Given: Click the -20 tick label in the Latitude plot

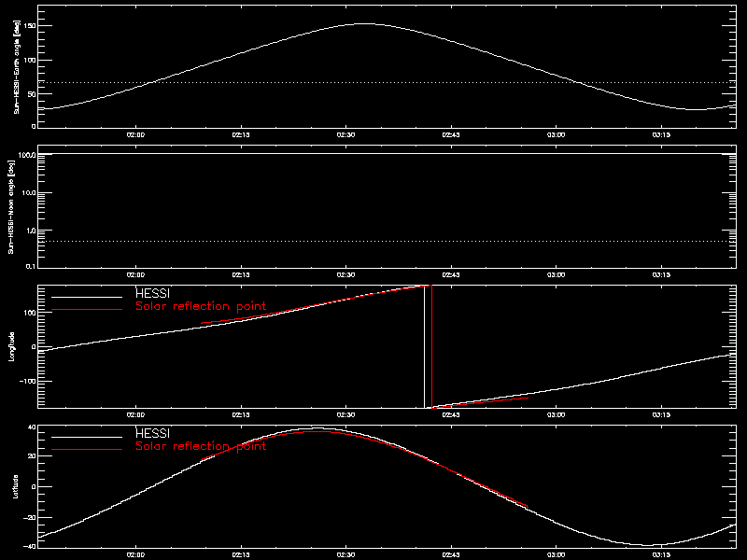Looking at the screenshot, I should click(x=30, y=518).
